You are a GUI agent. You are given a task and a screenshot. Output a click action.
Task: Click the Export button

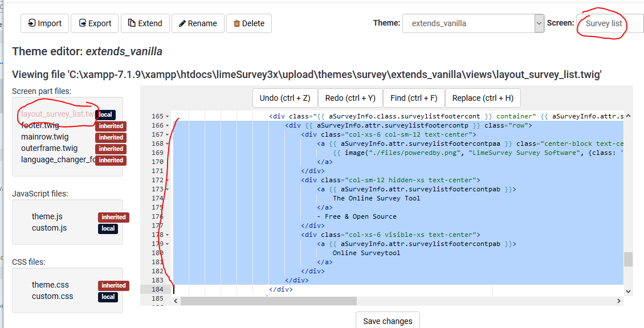click(x=95, y=23)
